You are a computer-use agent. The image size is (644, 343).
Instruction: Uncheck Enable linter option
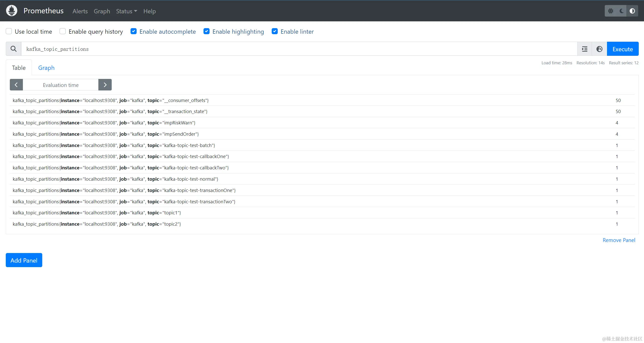[275, 31]
